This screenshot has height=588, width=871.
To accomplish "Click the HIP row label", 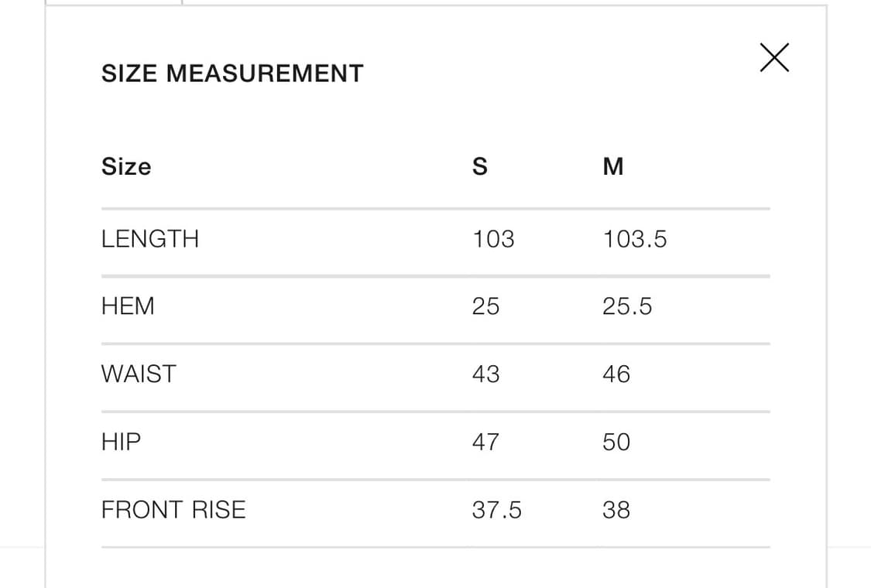I will pos(122,442).
